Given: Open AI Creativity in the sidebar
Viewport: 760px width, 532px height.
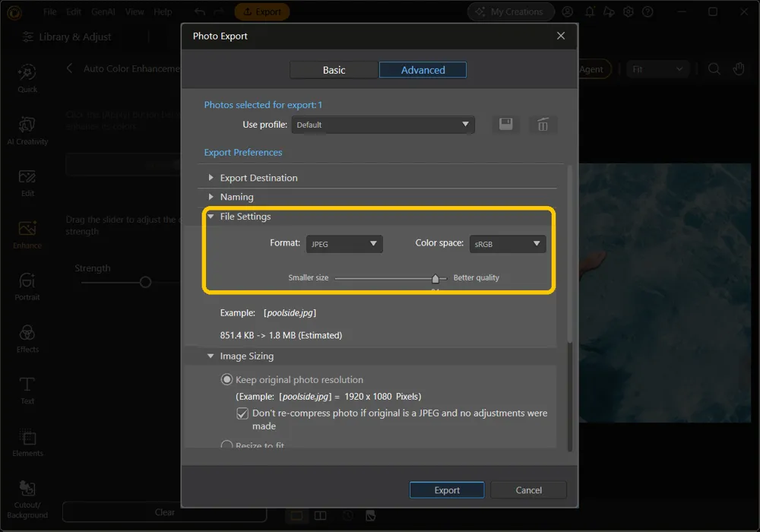Looking at the screenshot, I should point(27,130).
